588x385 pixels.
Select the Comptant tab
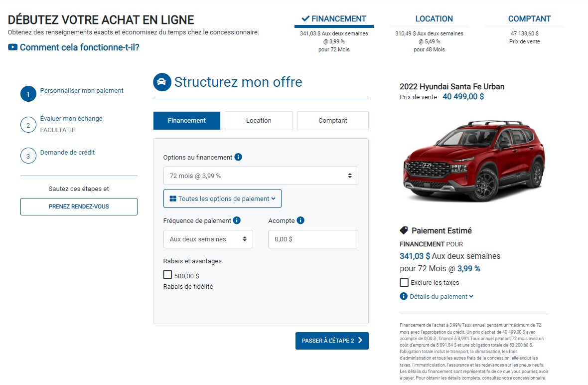[x=333, y=121]
